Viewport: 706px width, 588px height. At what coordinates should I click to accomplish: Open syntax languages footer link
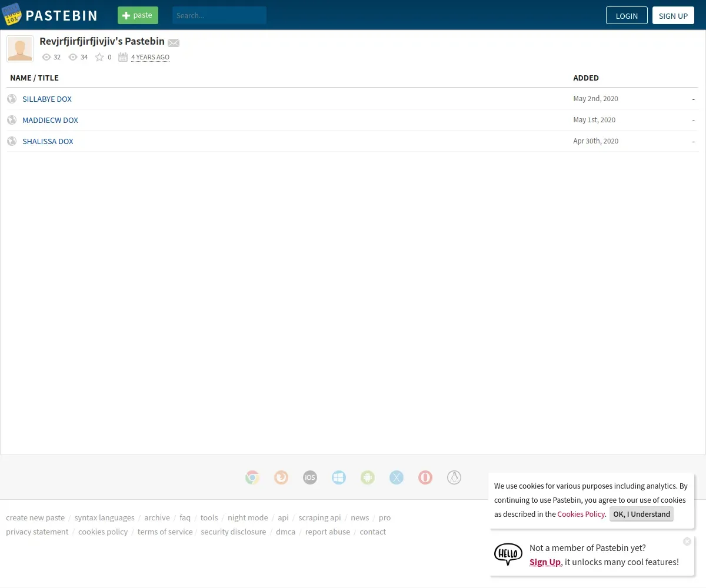pos(104,517)
